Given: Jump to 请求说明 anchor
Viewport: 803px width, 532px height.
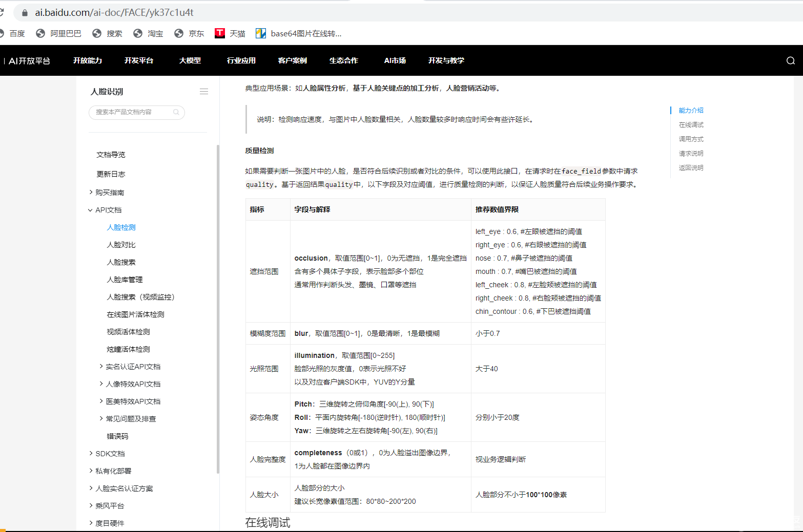Looking at the screenshot, I should coord(691,154).
